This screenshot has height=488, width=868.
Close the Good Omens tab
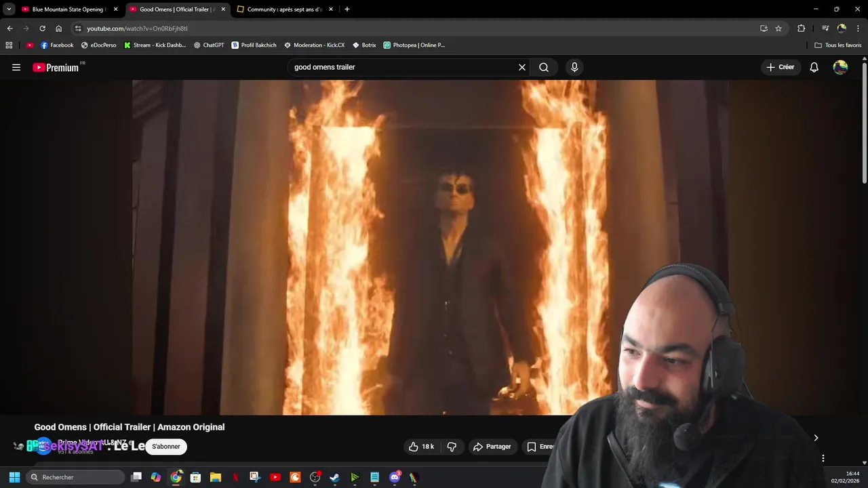click(223, 9)
